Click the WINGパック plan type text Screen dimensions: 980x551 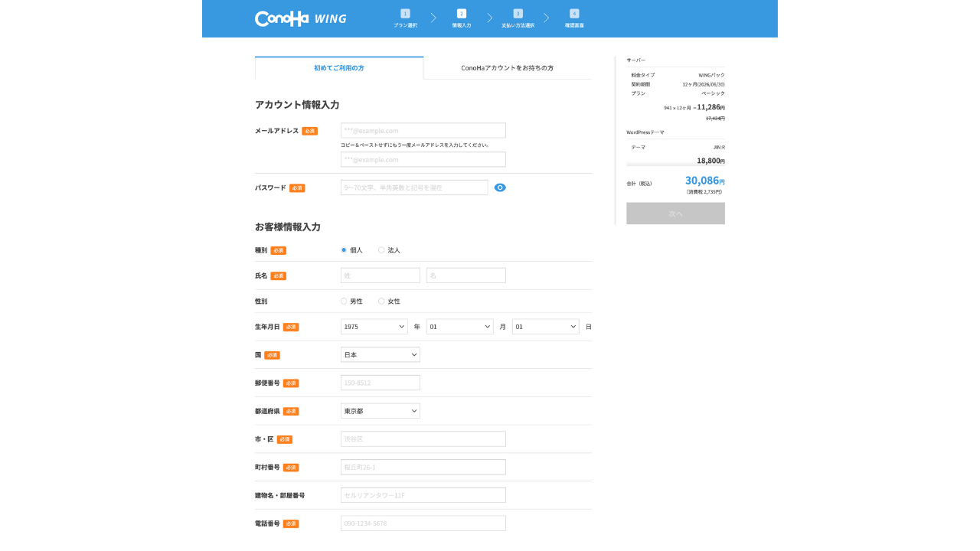pos(711,75)
